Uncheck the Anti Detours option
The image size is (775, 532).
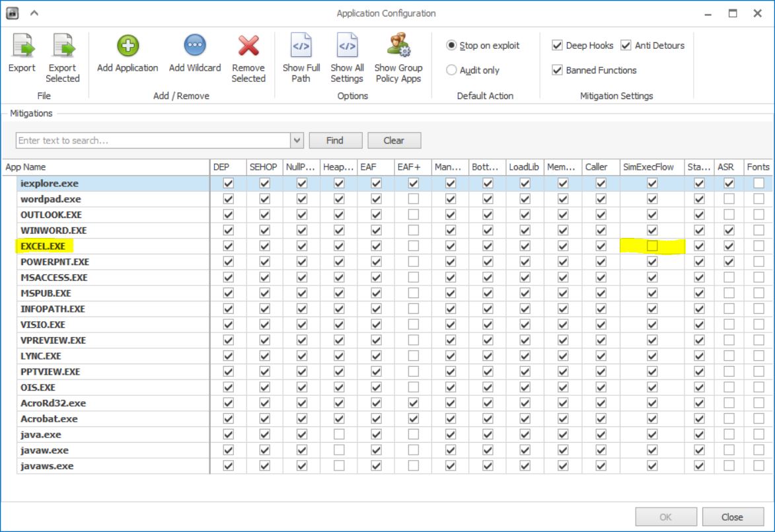[626, 46]
